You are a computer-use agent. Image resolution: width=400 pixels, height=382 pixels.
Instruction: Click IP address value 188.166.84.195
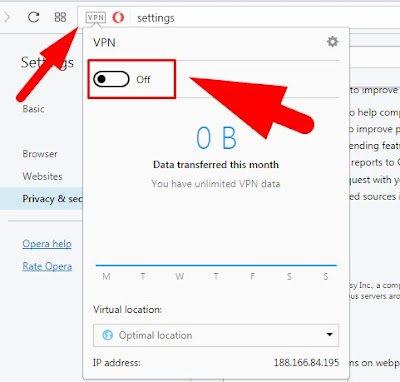pyautogui.click(x=306, y=362)
